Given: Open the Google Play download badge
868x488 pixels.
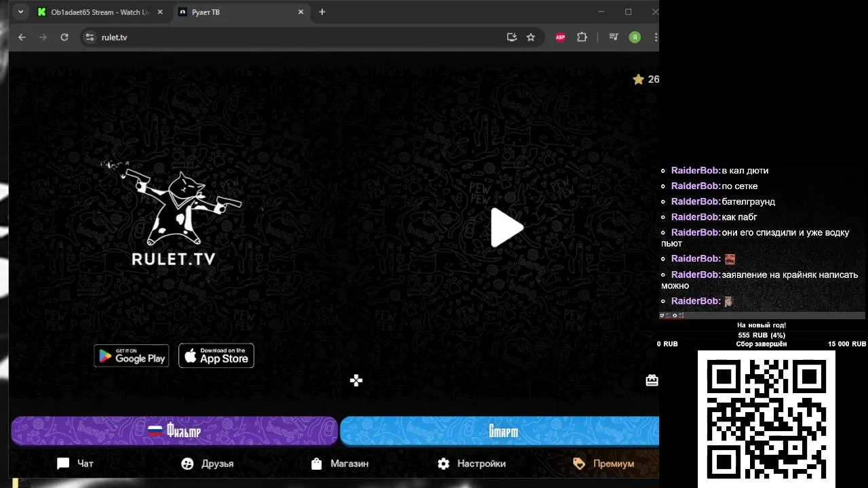Looking at the screenshot, I should 132,356.
